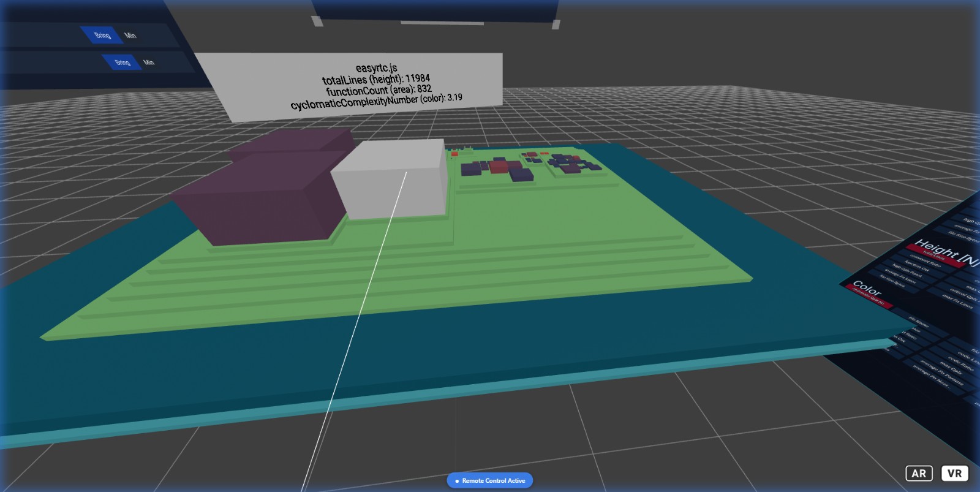Click the upper Bring button
Viewport: 980px width, 492px height.
pos(102,35)
